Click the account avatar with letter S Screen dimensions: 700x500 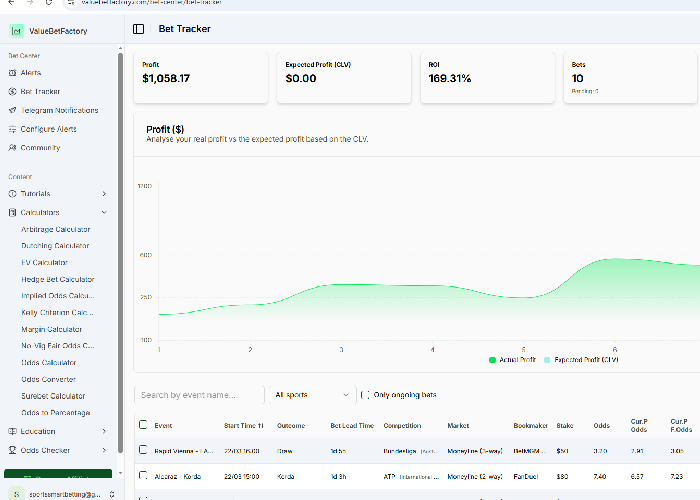(x=17, y=494)
